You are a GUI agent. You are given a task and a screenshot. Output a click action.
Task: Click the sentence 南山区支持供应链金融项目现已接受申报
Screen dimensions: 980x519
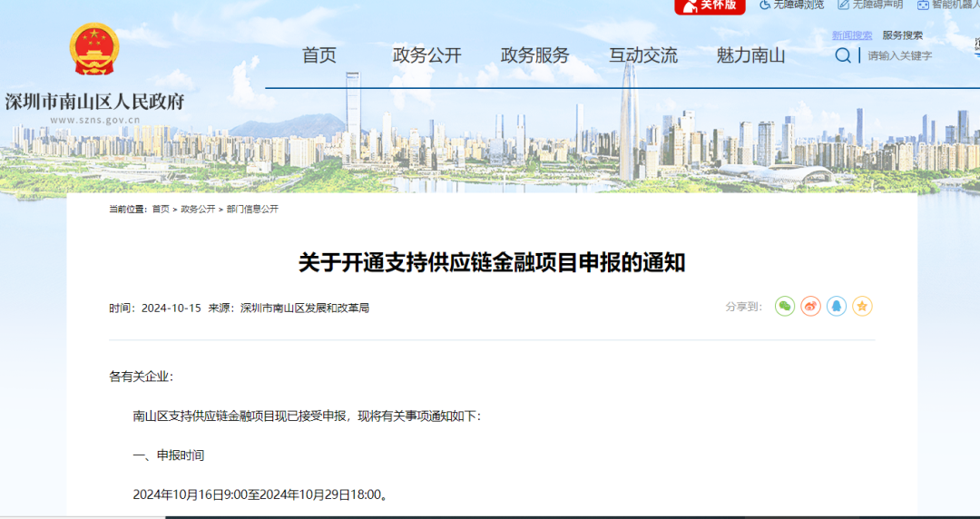tap(240, 416)
